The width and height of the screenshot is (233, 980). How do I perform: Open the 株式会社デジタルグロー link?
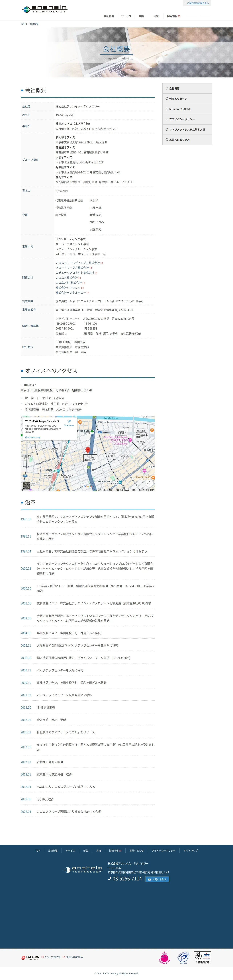[x=72, y=293]
